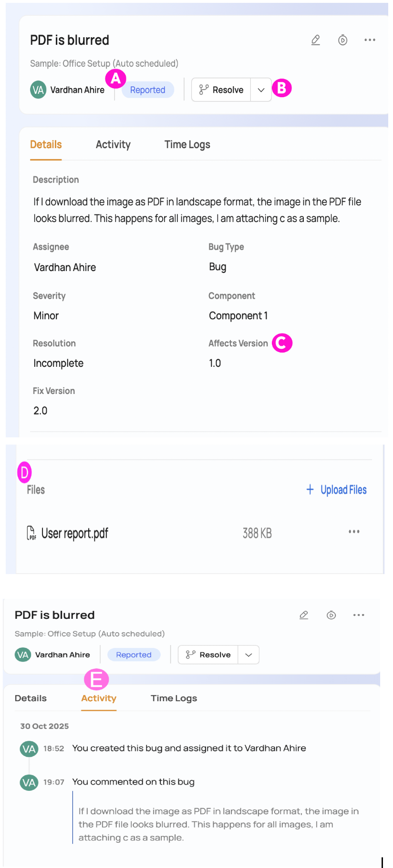Switch to the Details tab beside the selected Activity tab

click(x=31, y=698)
